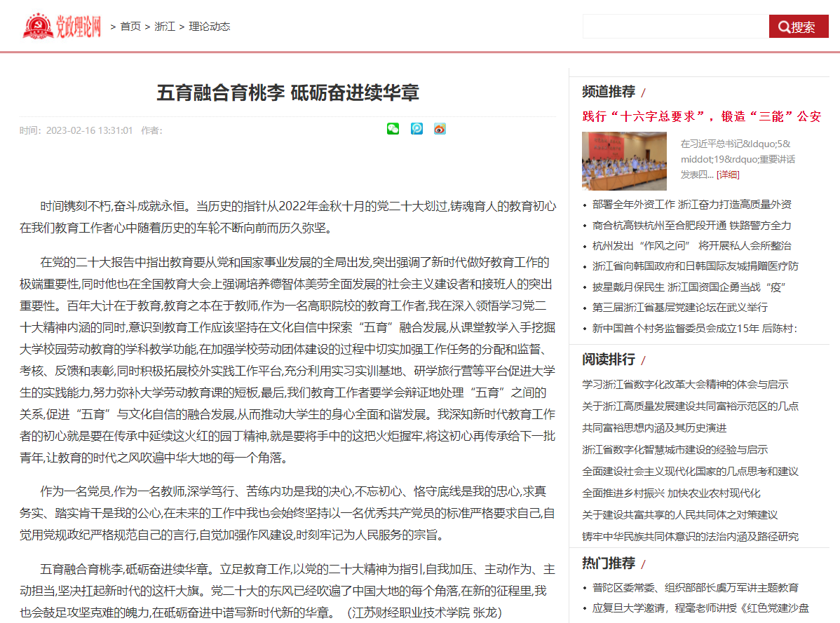Image resolution: width=840 pixels, height=623 pixels.
Task: Open 第三届浙江省基层党建论坛 article
Action: click(680, 307)
